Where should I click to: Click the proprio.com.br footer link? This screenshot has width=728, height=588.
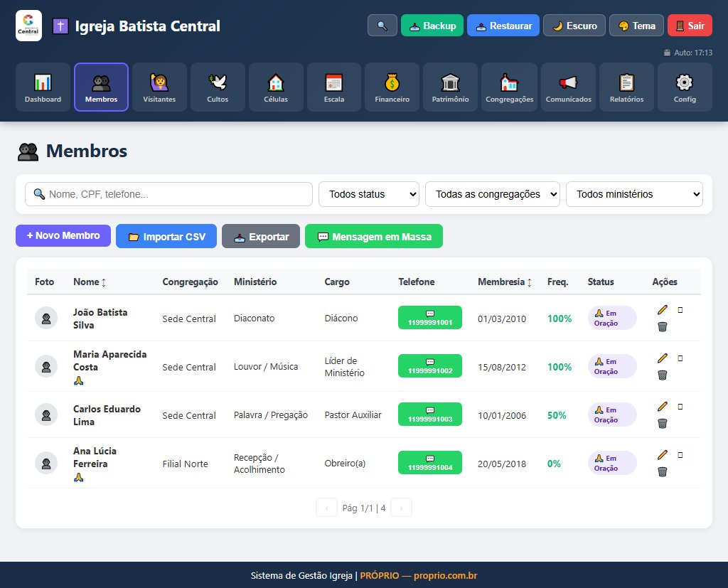[x=445, y=575]
